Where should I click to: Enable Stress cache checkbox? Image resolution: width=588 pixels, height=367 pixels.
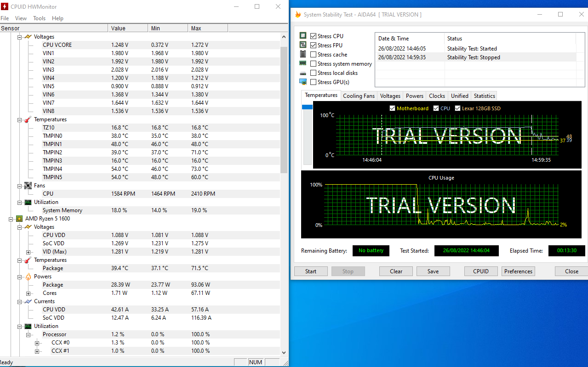pos(313,54)
